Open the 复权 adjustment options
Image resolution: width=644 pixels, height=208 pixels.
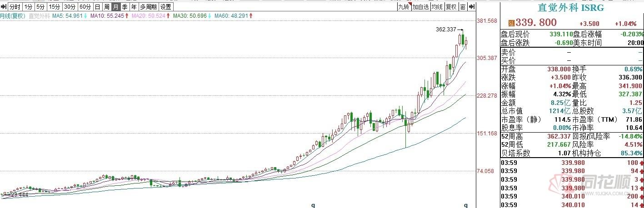coord(451,7)
